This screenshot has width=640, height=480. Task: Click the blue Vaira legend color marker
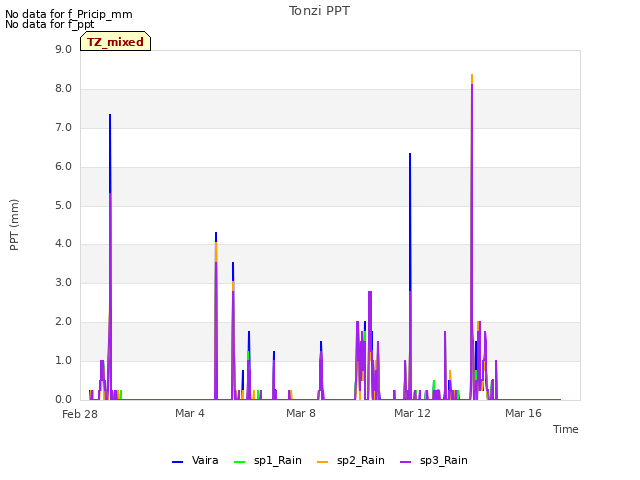pos(178,462)
